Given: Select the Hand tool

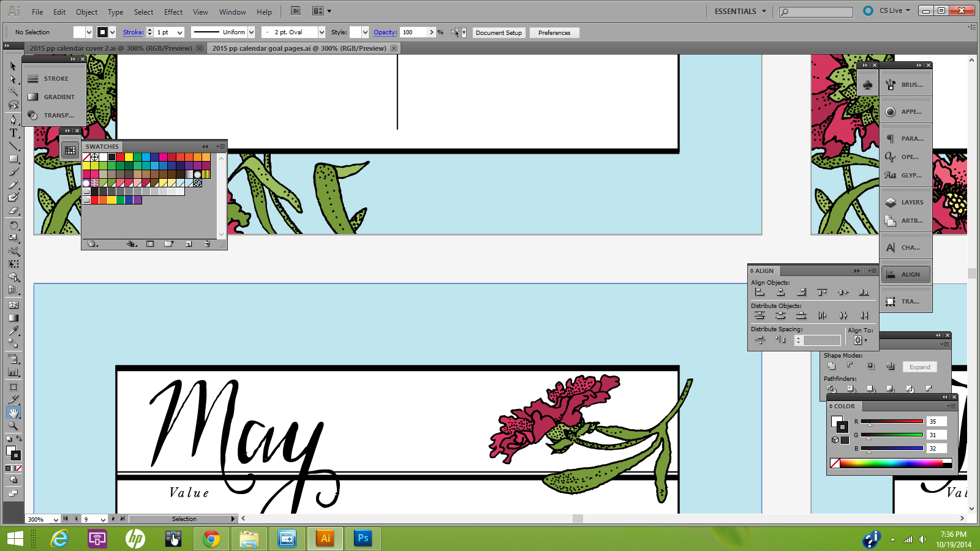Looking at the screenshot, I should 13,413.
